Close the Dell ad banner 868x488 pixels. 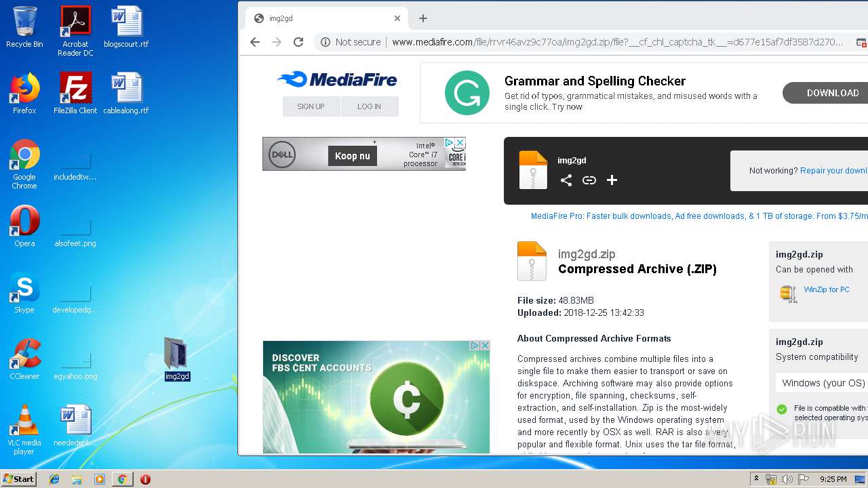(x=460, y=143)
